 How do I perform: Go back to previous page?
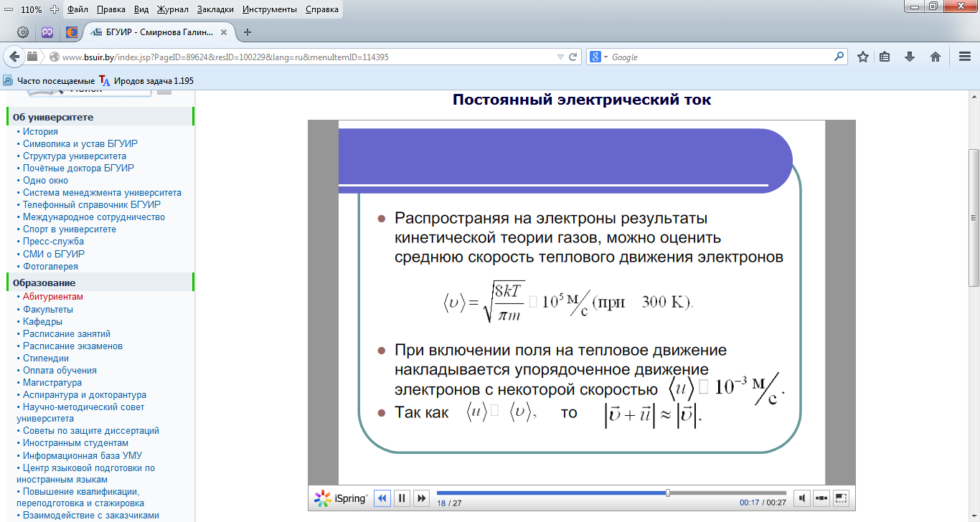tap(14, 57)
